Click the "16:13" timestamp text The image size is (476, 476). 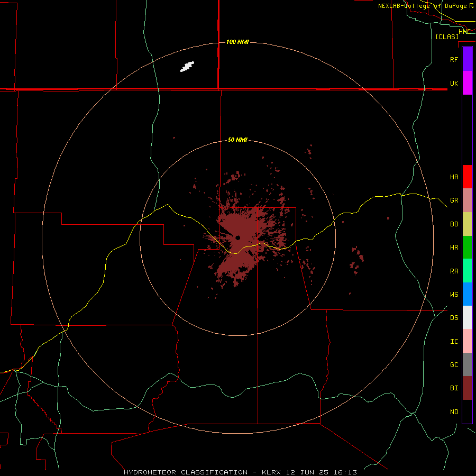coord(345,472)
